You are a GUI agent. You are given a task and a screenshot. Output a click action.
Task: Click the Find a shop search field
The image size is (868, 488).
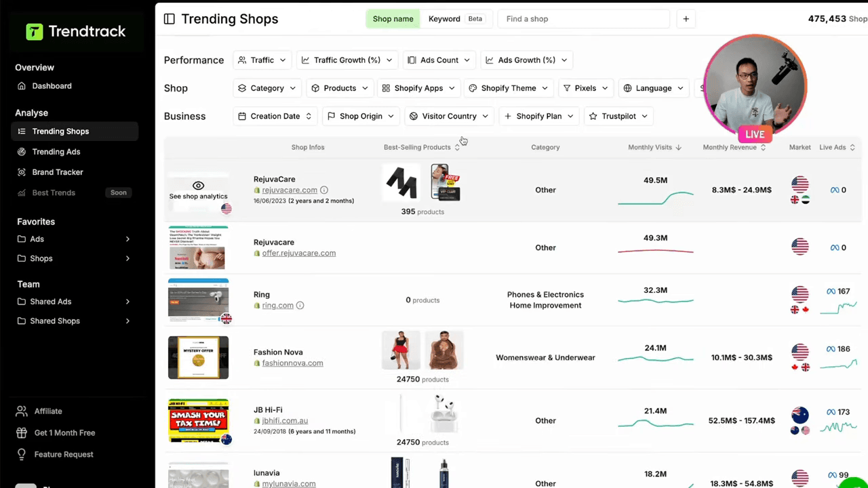[583, 18]
